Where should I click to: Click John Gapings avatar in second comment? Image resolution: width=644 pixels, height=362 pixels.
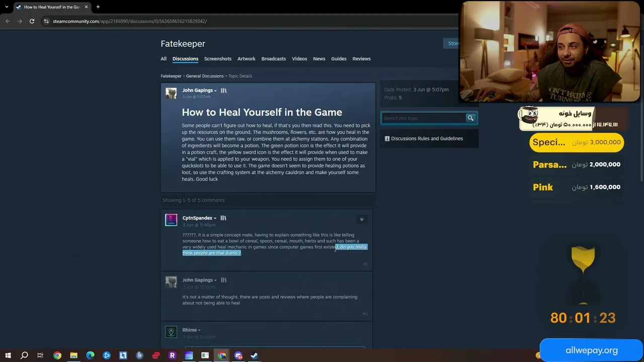point(171,282)
